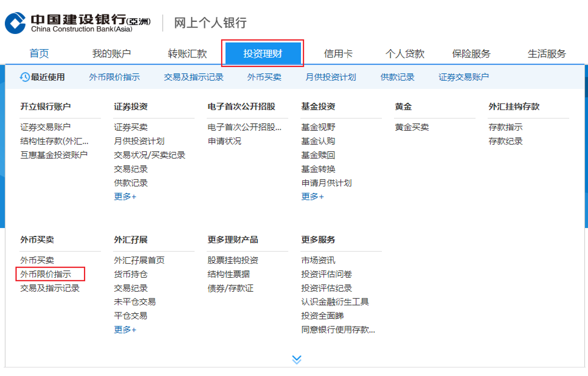588x376 pixels.
Task: Click 外币限价指示 in 外币买卖 section
Action: pos(46,274)
